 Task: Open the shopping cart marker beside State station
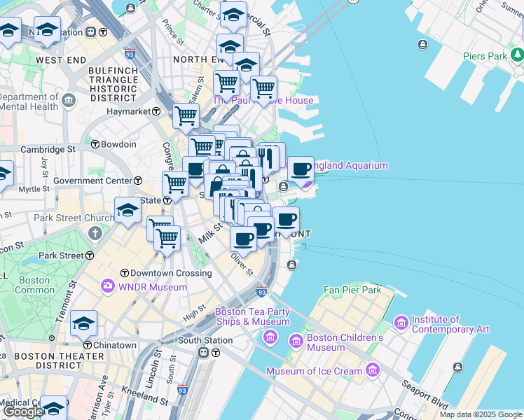pyautogui.click(x=175, y=186)
